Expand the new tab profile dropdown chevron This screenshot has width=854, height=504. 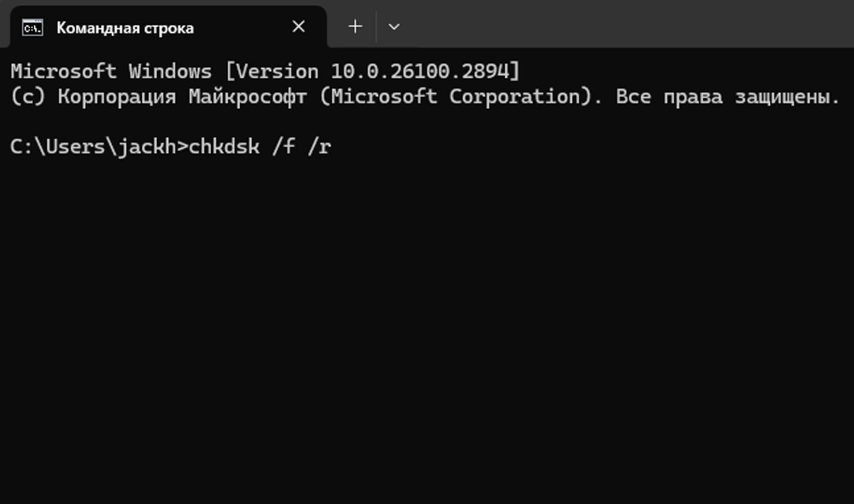click(394, 27)
